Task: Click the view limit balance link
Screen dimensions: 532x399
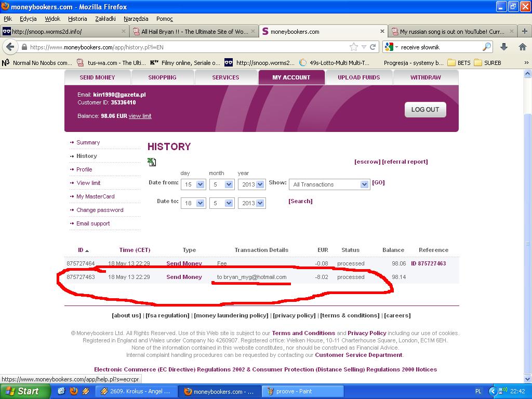Action: [x=140, y=116]
